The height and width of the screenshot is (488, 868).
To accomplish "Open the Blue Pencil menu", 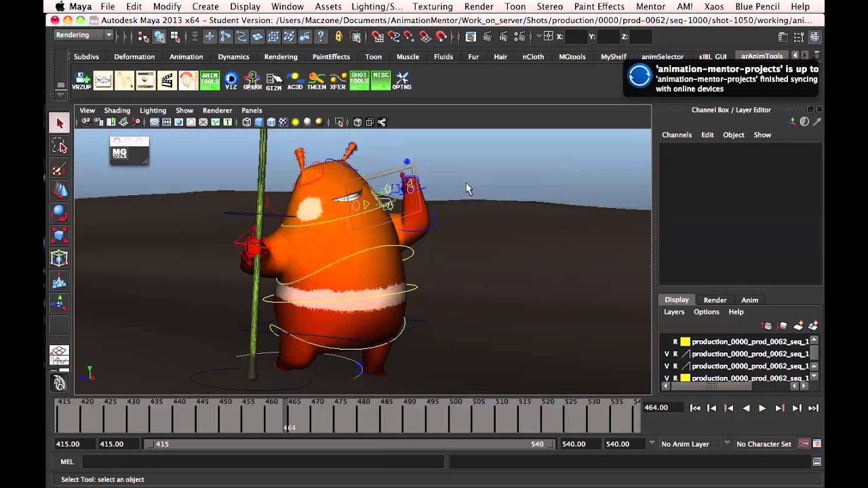I will [757, 7].
